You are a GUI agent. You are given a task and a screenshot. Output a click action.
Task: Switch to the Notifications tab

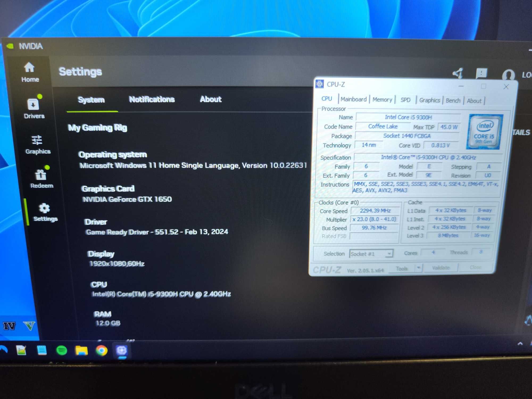pyautogui.click(x=152, y=99)
